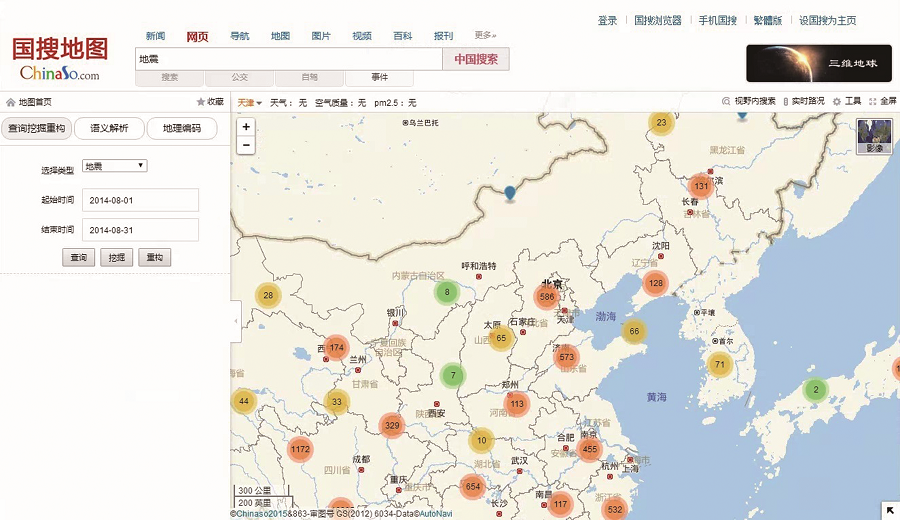Click the blue location pin marker

point(510,192)
